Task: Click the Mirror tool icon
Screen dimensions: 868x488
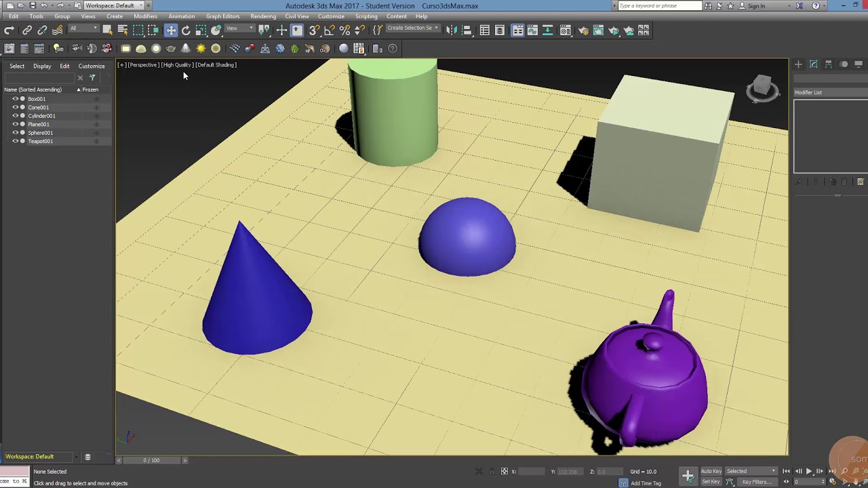Action: tap(452, 30)
